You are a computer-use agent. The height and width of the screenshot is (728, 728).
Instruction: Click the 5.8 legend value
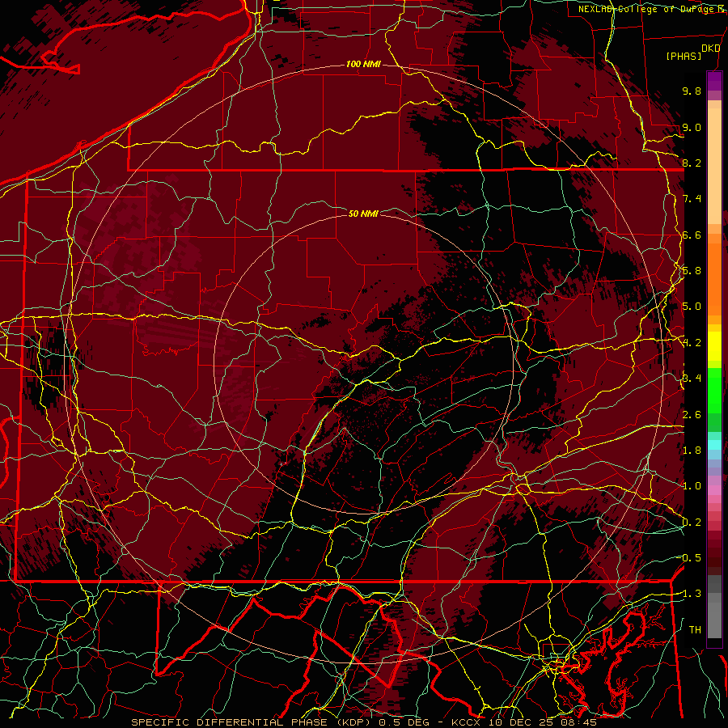692,271
